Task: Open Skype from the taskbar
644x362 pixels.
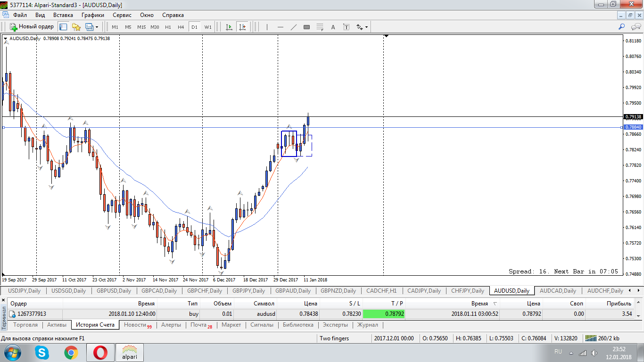Action: coord(42,353)
